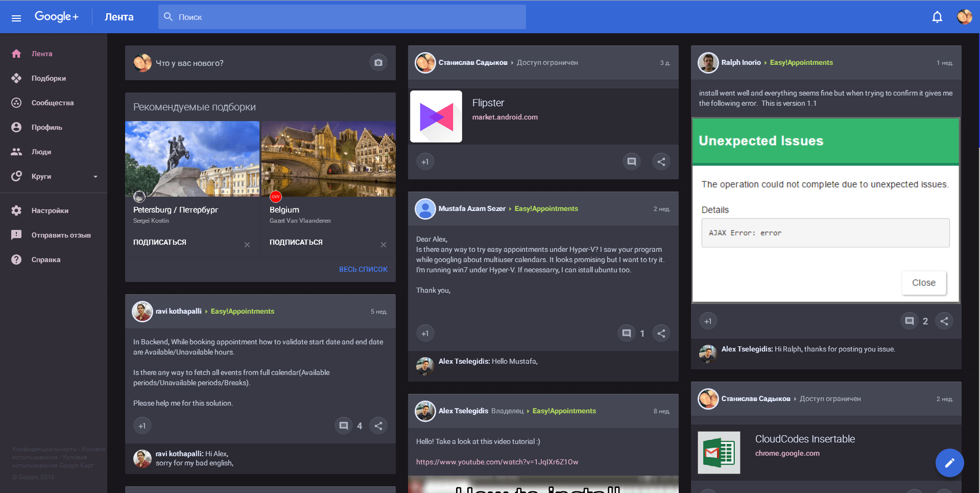+1 the Flipster post
Viewport: 980px width, 493px height.
tap(425, 162)
